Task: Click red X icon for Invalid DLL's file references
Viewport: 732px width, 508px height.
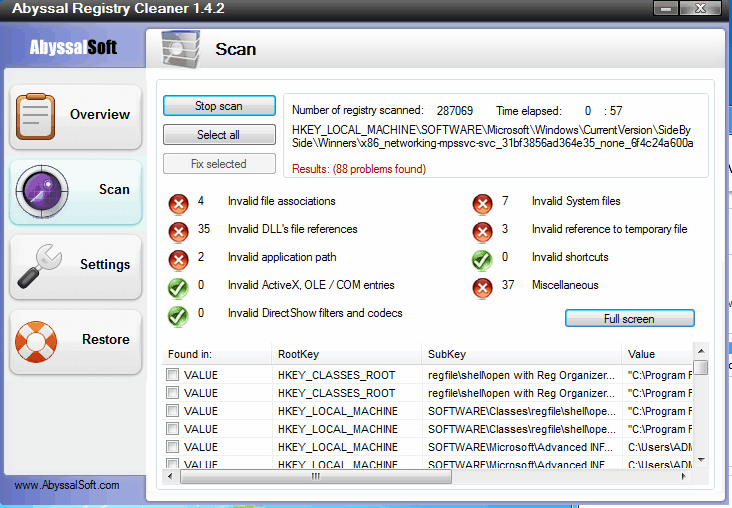Action: [x=178, y=232]
